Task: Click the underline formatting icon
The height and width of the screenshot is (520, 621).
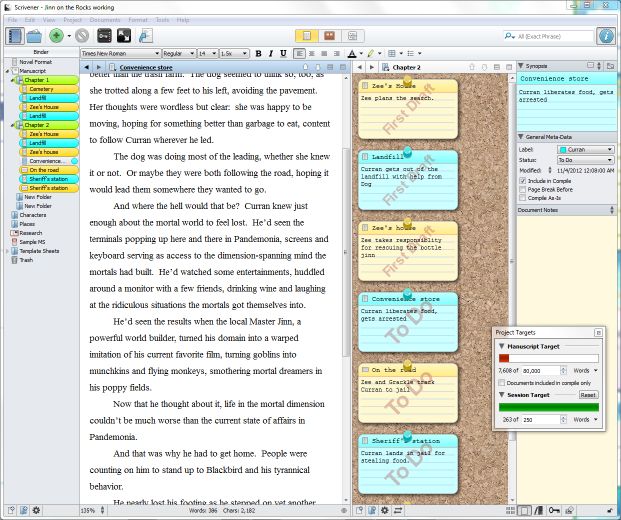Action: (x=281, y=53)
